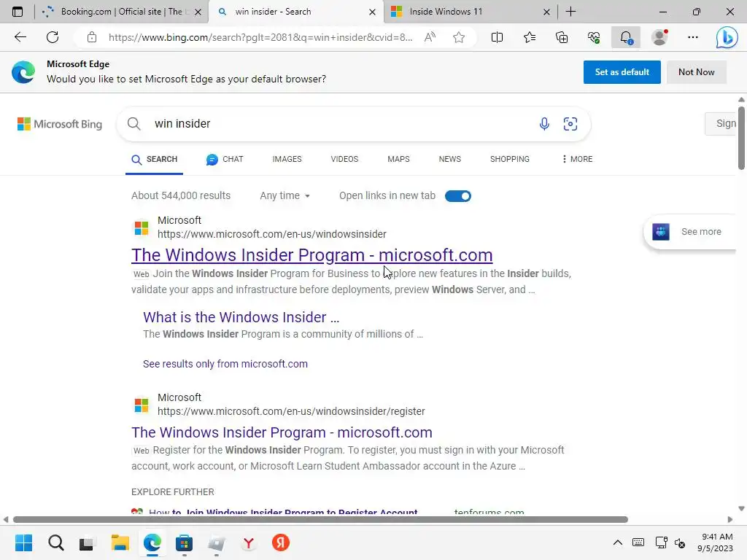Open Collections icon in toolbar

click(562, 37)
